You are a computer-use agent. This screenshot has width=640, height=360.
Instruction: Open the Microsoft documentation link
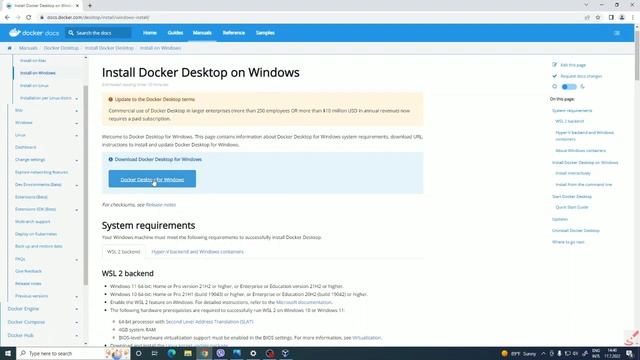tap(304, 302)
